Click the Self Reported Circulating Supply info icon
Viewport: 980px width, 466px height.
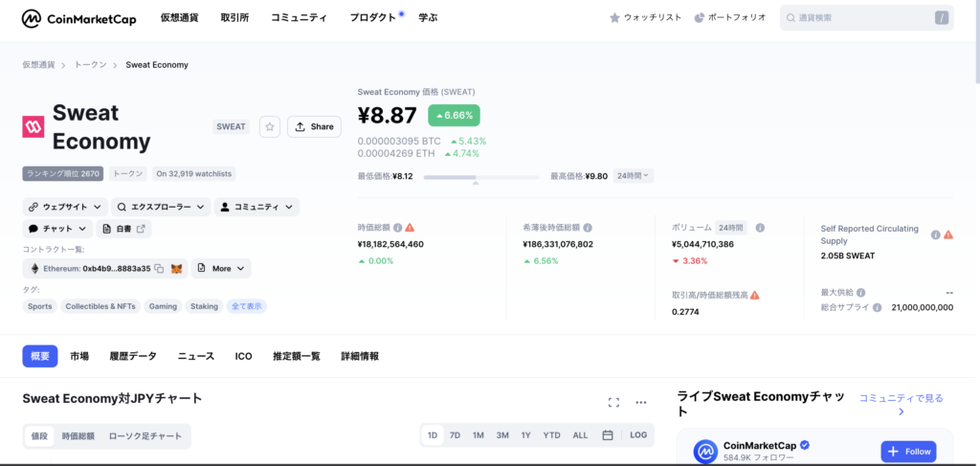[936, 234]
